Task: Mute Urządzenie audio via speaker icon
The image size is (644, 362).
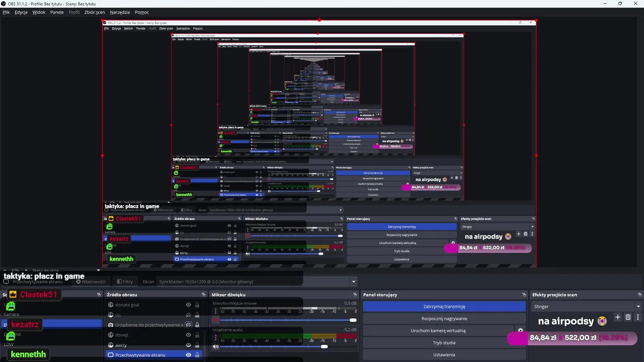Action: click(216, 346)
